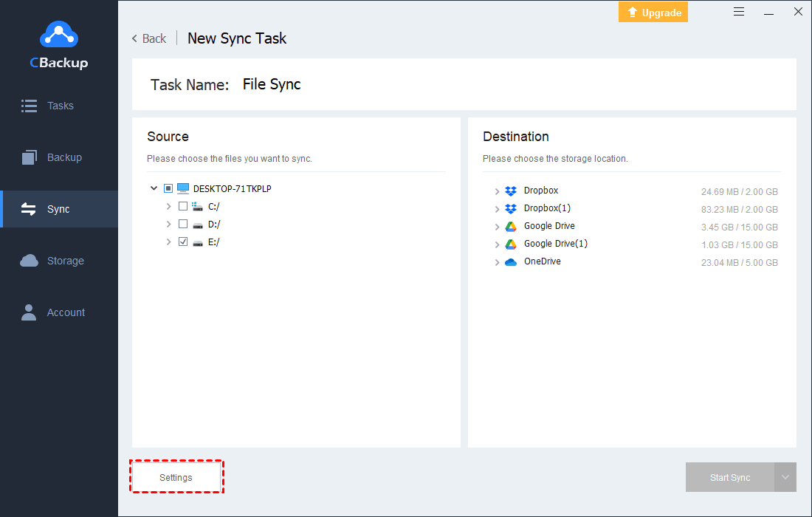This screenshot has height=517, width=812.
Task: Check the C:/ drive checkbox
Action: click(x=183, y=207)
